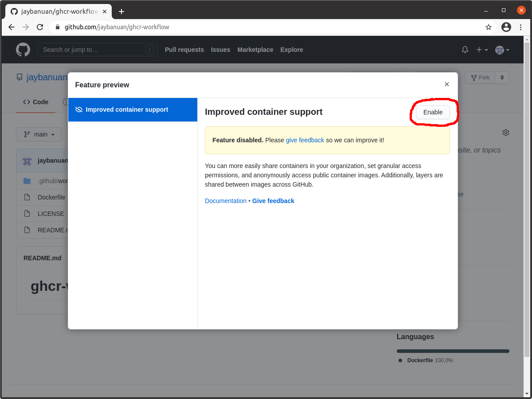Click the .github folder icon
Viewport: 532px width, 399px height.
pyautogui.click(x=27, y=181)
